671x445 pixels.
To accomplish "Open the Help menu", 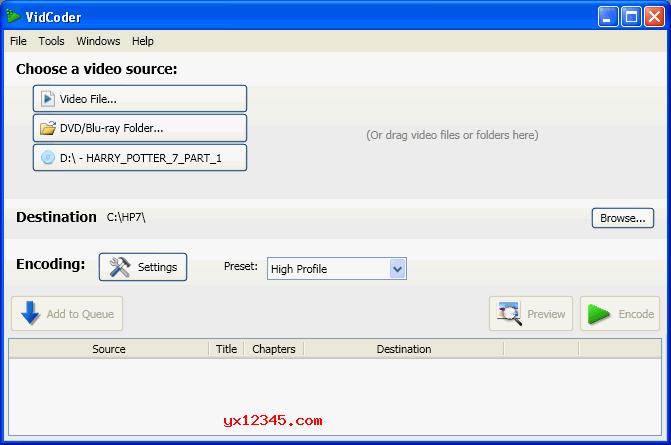I will (143, 41).
